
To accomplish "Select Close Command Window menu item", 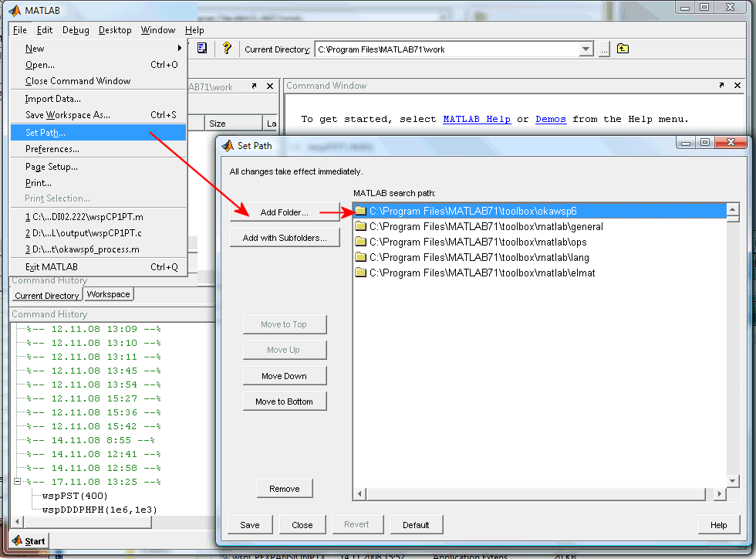I will coord(99,81).
